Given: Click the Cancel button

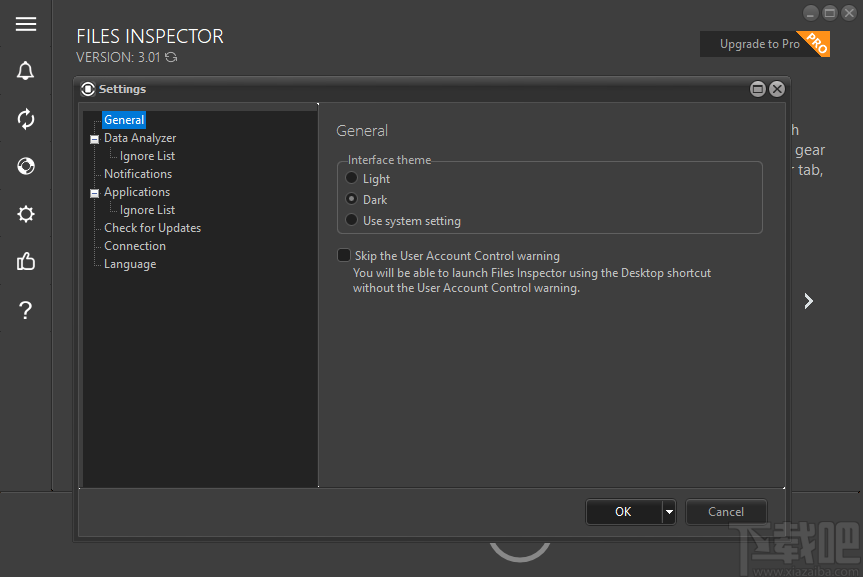Looking at the screenshot, I should click(x=726, y=511).
